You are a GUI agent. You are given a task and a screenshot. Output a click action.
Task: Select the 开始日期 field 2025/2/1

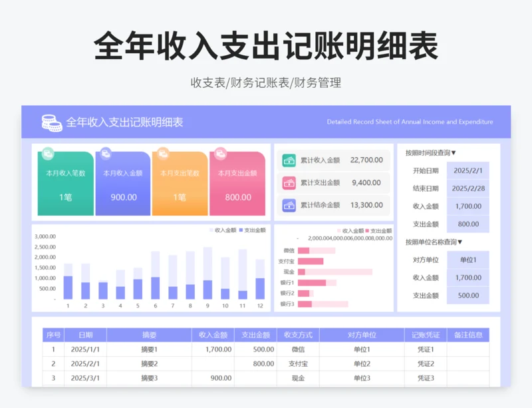click(x=468, y=170)
